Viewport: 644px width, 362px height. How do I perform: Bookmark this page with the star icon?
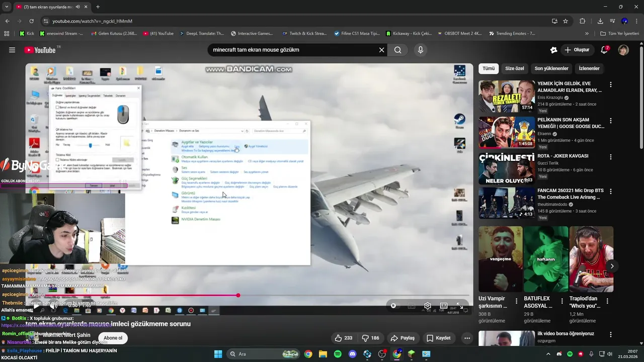[566, 21]
